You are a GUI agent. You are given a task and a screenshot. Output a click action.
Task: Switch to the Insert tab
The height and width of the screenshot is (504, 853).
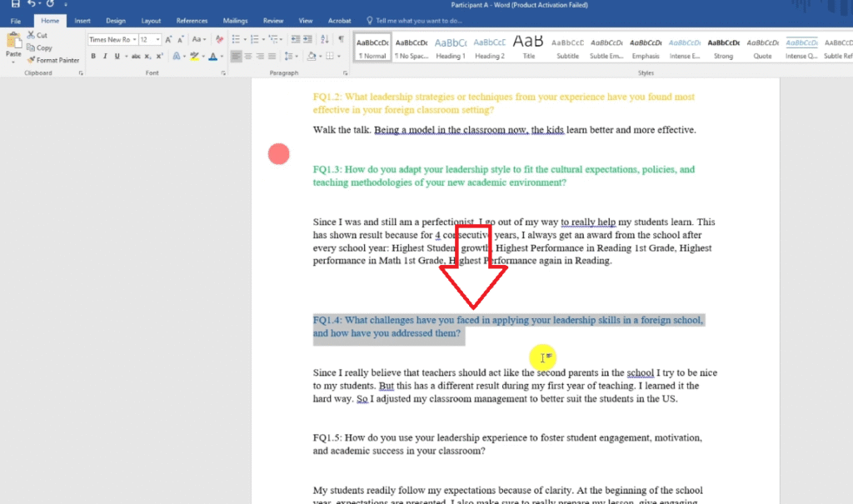point(82,20)
